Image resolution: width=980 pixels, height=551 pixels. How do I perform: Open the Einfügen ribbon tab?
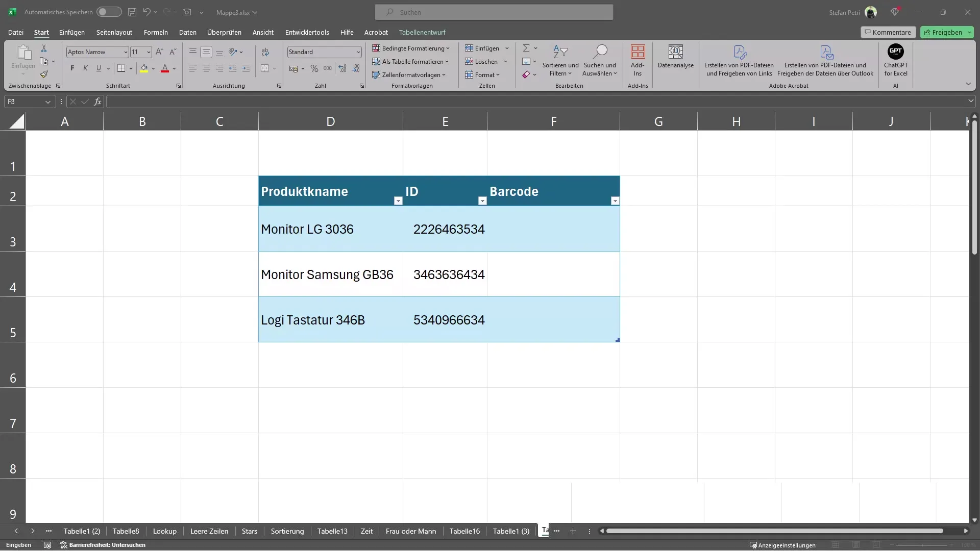tap(72, 32)
